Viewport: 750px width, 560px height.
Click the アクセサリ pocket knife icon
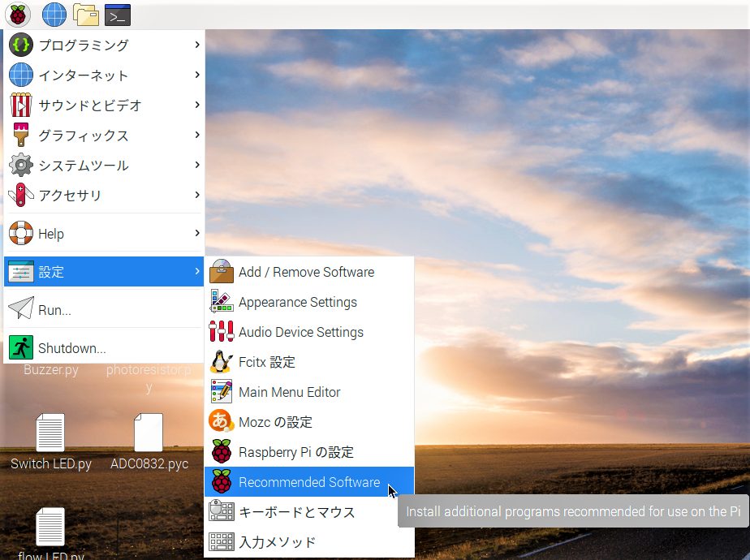point(20,195)
